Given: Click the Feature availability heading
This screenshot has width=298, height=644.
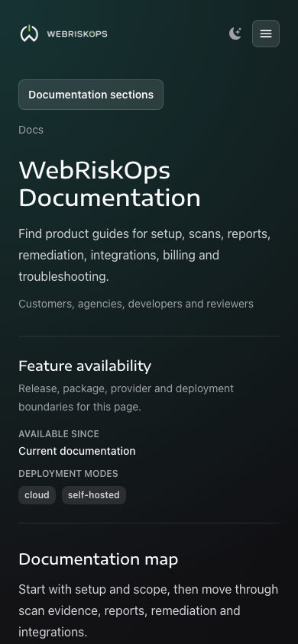Looking at the screenshot, I should [x=85, y=365].
